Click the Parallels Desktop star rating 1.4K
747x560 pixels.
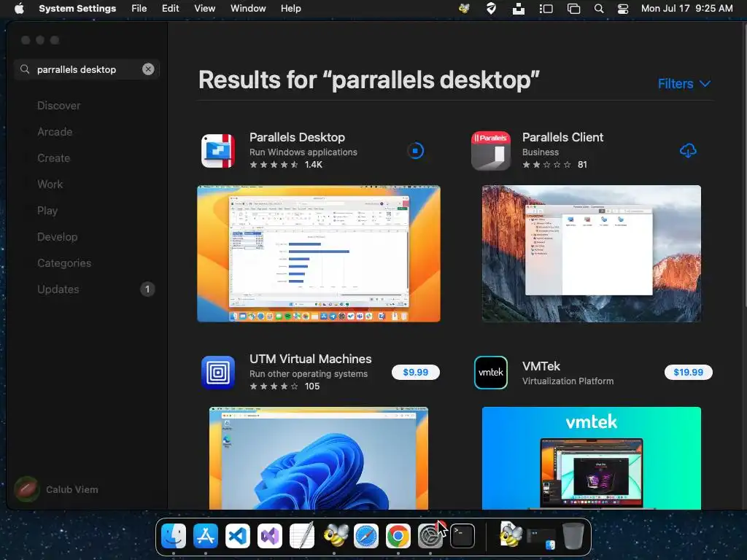286,165
